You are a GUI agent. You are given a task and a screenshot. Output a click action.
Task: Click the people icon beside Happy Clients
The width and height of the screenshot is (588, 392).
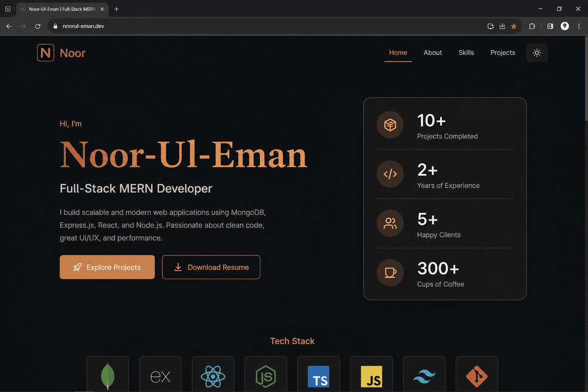point(390,224)
